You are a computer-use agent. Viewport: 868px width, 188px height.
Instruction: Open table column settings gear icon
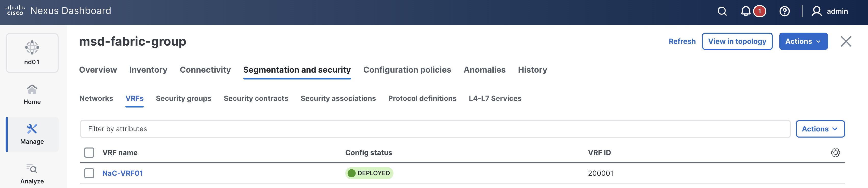pos(835,153)
